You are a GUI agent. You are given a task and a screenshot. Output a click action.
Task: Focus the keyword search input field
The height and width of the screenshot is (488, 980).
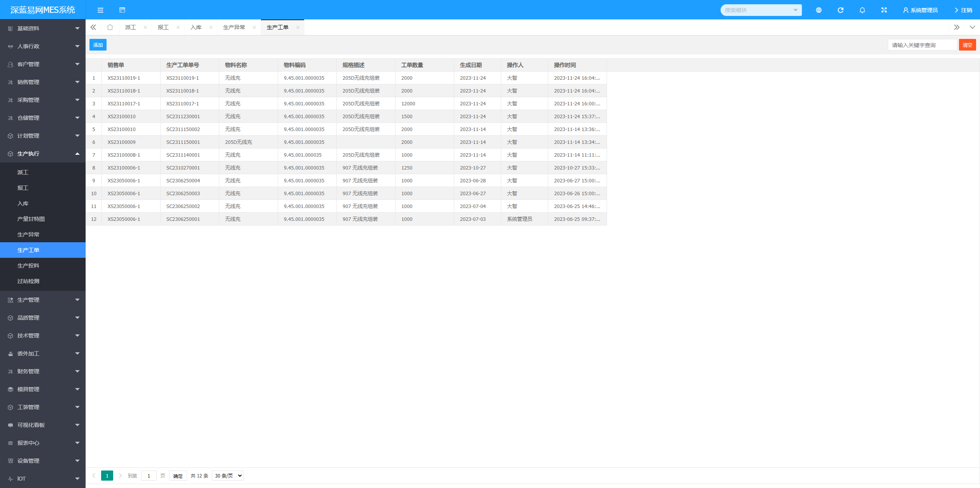click(x=922, y=45)
